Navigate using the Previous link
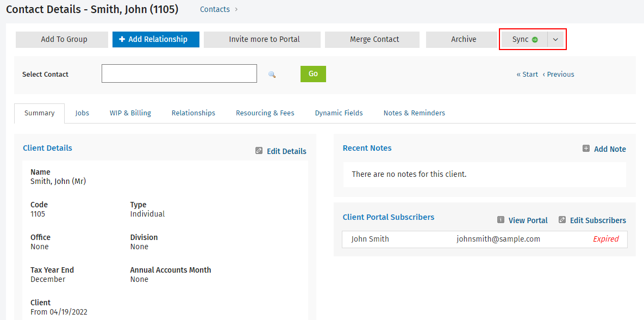This screenshot has width=644, height=320. click(559, 73)
